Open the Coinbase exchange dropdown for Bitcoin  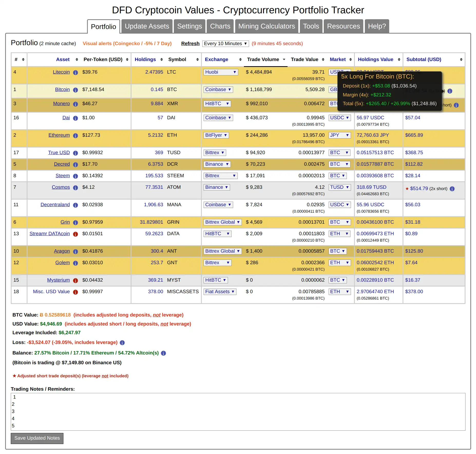coord(218,90)
